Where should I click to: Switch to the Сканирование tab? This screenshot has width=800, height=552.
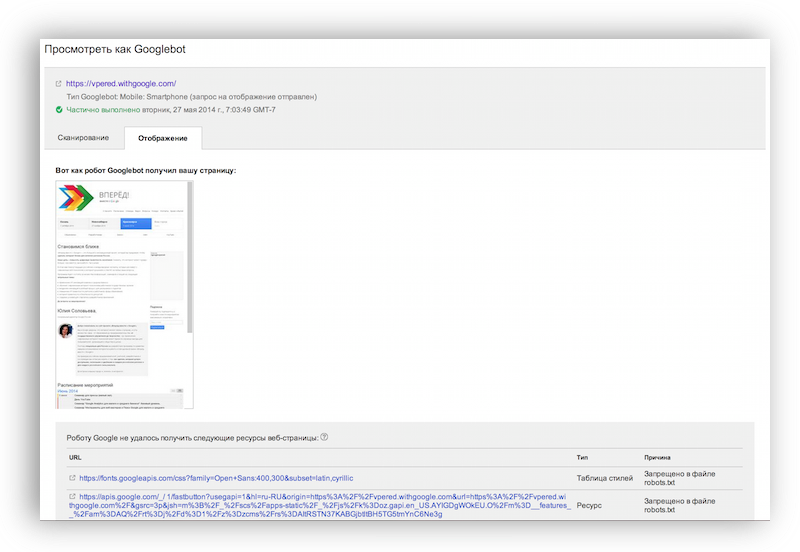(x=83, y=138)
